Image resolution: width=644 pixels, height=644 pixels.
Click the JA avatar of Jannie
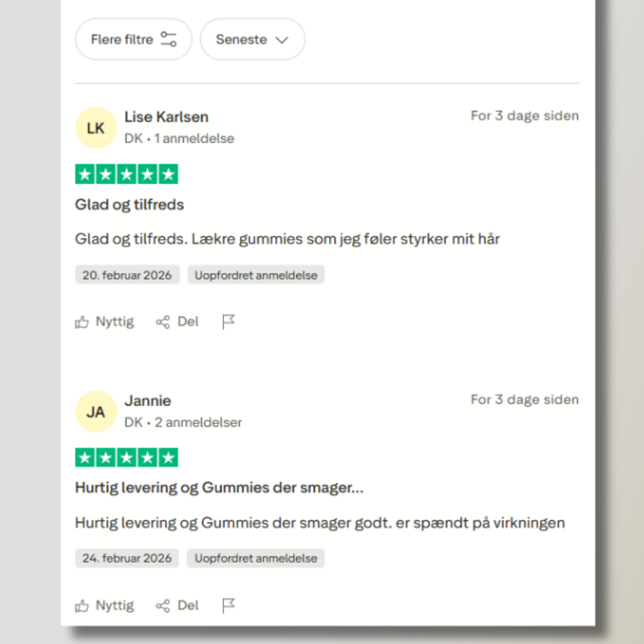tap(95, 411)
